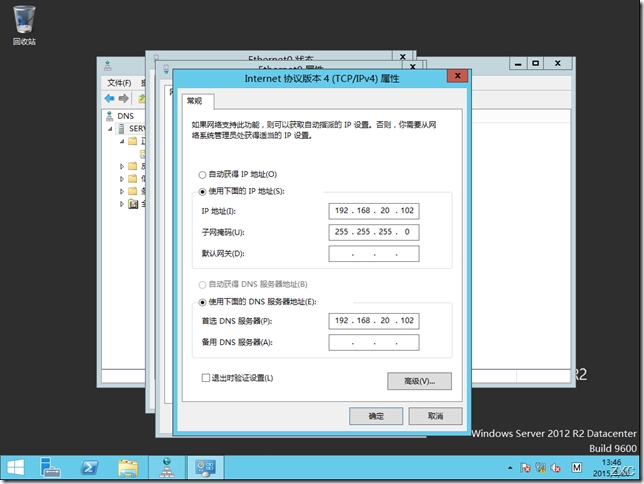Close the TCP/IPv4 properties dialog

458,76
